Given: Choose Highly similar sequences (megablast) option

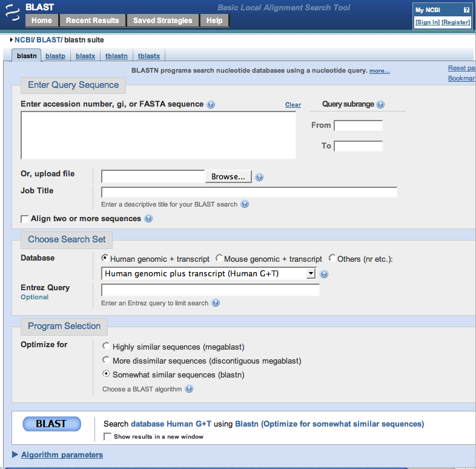Looking at the screenshot, I should click(x=107, y=347).
